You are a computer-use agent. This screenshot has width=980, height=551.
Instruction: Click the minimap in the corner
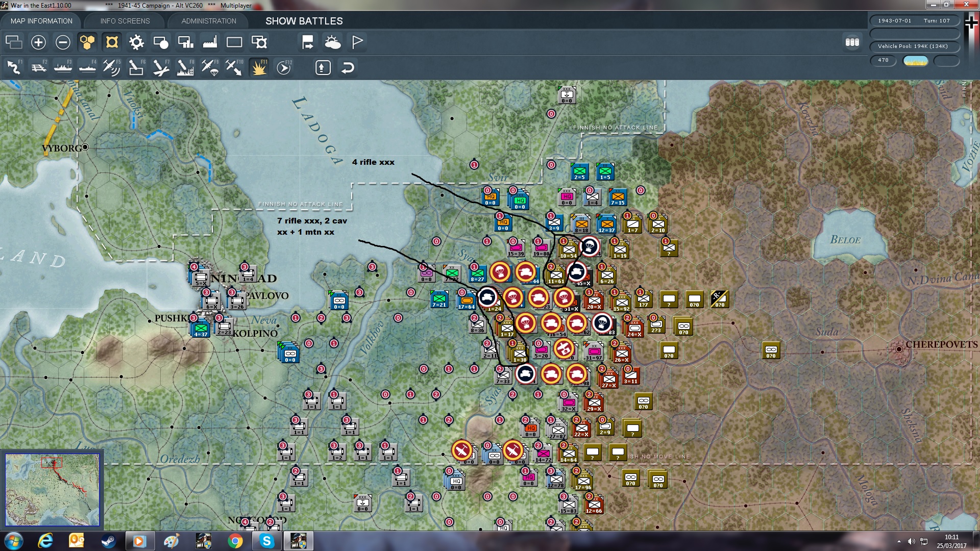pos(52,490)
